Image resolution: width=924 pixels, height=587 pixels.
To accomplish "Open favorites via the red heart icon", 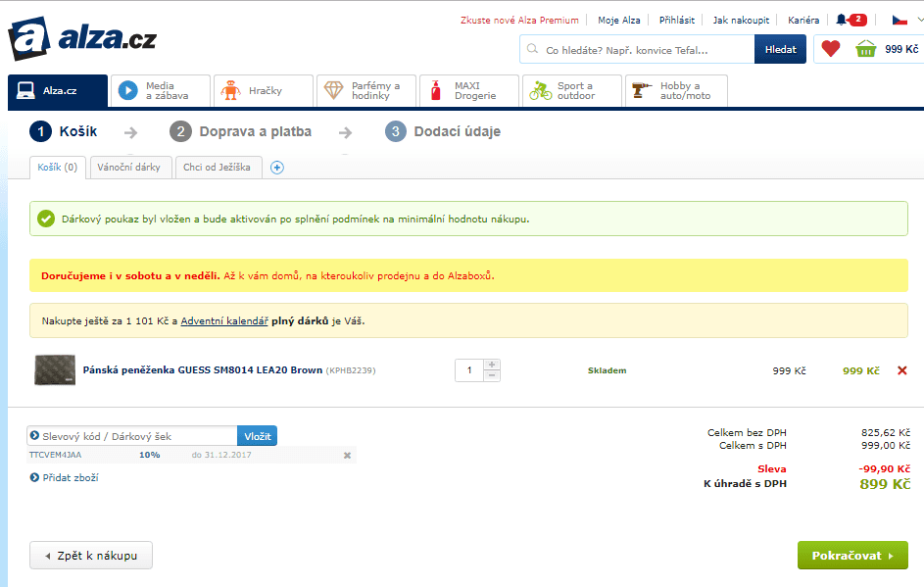I will tap(831, 49).
